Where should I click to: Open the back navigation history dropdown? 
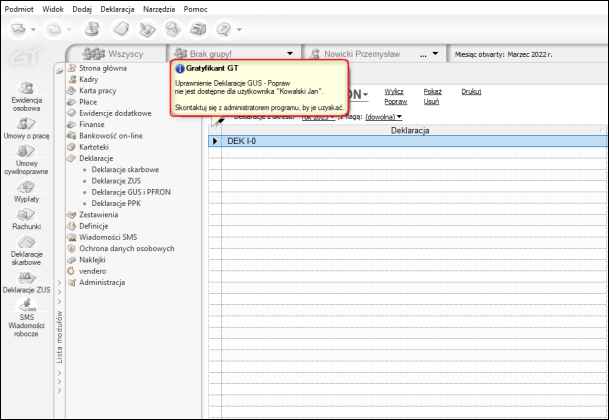(33, 29)
